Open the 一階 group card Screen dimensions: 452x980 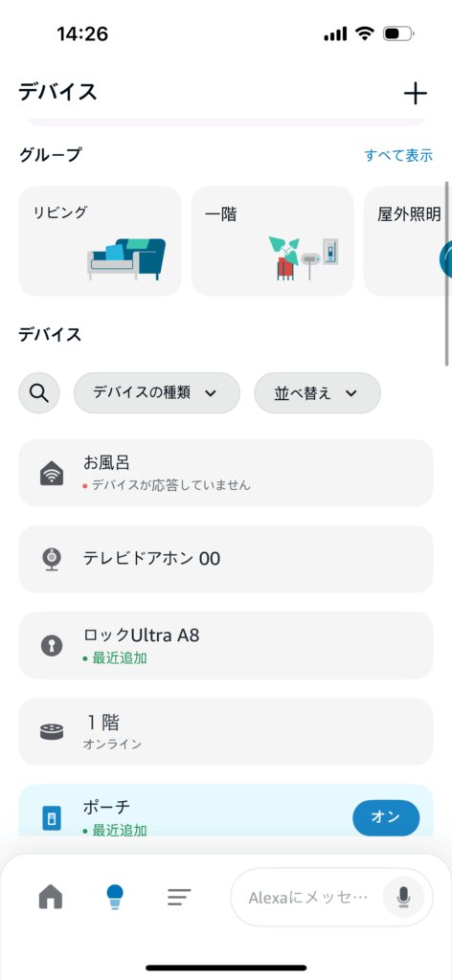pyautogui.click(x=273, y=240)
